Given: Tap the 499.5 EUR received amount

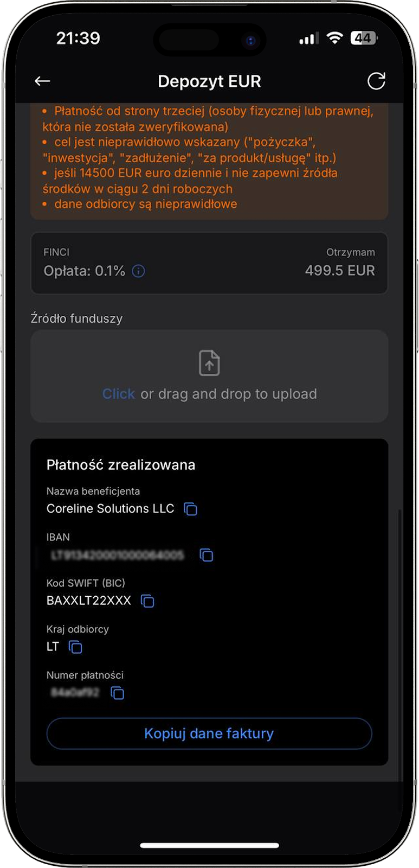Looking at the screenshot, I should click(340, 271).
